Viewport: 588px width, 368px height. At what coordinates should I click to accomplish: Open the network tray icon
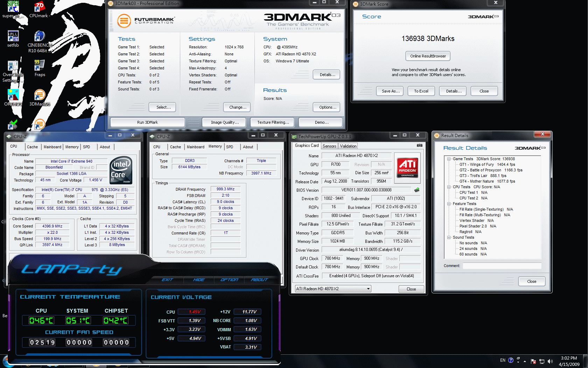542,361
